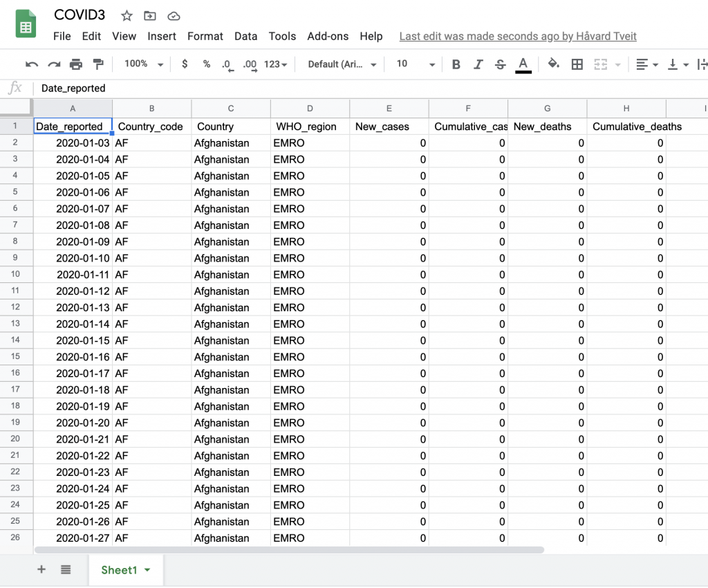Print the spreadsheet
This screenshot has width=708, height=588.
coord(76,64)
